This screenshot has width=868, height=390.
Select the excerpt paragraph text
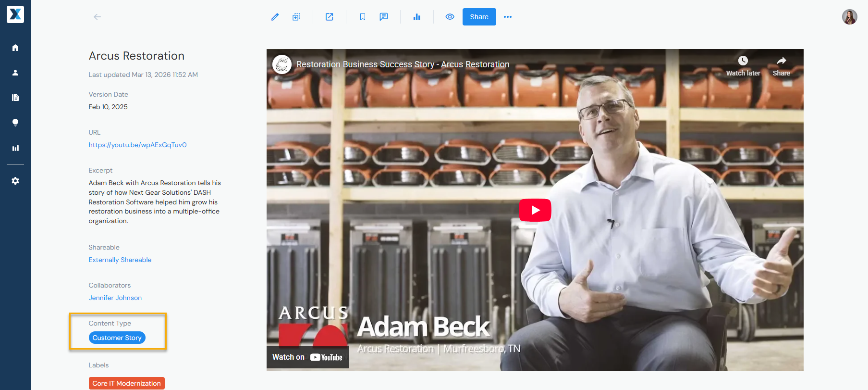click(x=155, y=202)
